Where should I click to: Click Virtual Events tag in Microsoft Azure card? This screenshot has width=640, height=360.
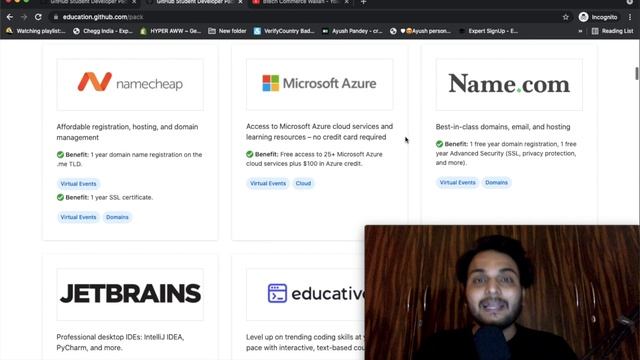(x=268, y=183)
